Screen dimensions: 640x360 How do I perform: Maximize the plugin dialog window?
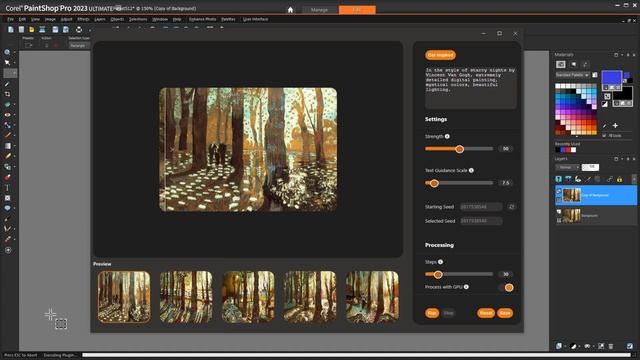coord(499,33)
